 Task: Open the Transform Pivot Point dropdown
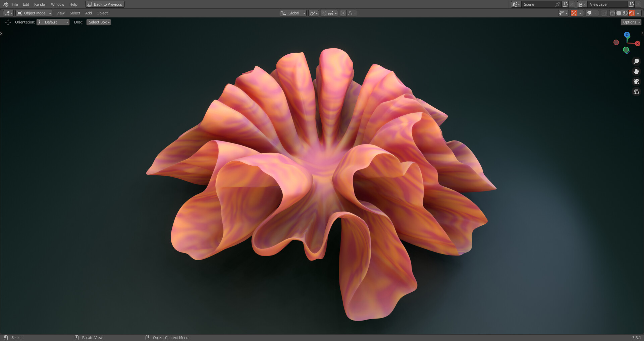313,13
